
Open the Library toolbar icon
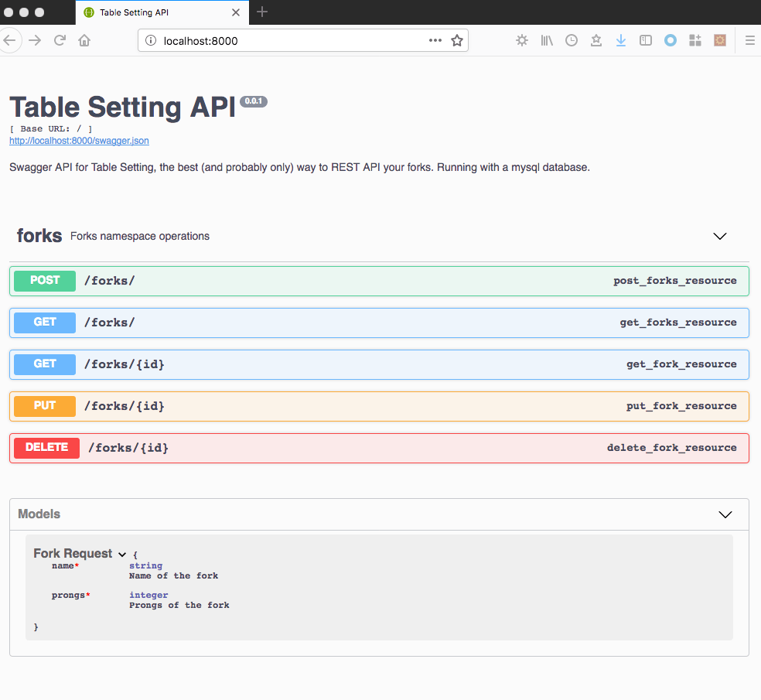point(547,40)
